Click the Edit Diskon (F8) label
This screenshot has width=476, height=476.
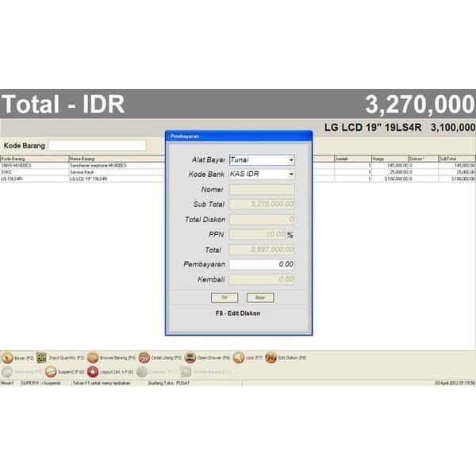click(x=292, y=359)
